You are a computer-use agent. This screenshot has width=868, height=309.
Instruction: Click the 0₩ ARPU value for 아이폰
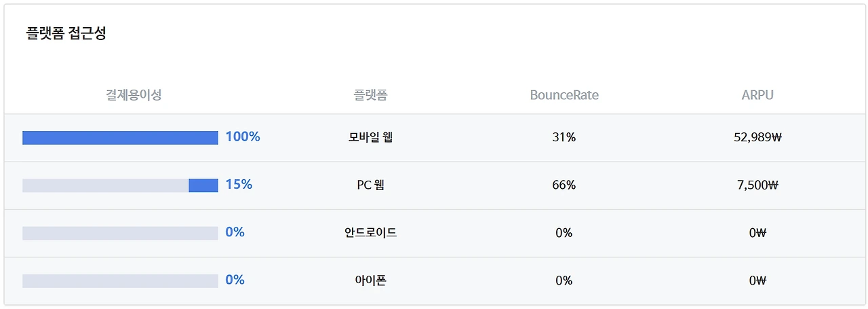(757, 280)
